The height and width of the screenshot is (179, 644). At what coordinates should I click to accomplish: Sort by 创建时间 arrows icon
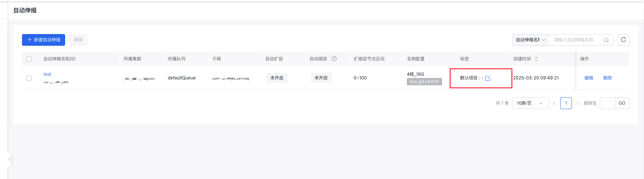point(536,59)
